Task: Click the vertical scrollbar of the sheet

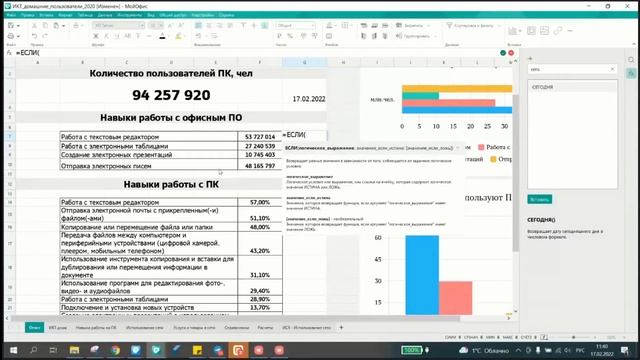Action: pos(516,173)
